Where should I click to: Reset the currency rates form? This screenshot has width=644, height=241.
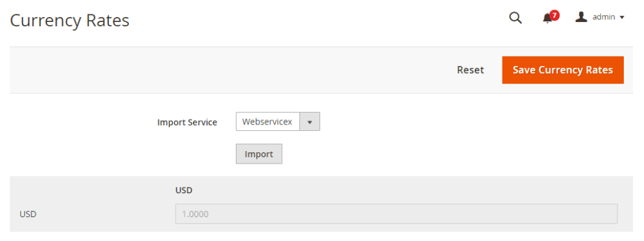[470, 70]
